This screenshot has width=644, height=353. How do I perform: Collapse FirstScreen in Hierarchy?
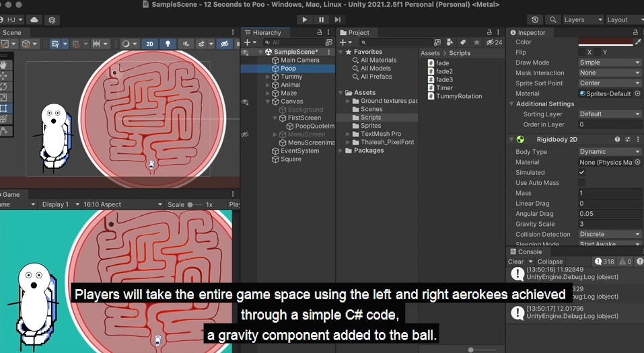(x=275, y=118)
